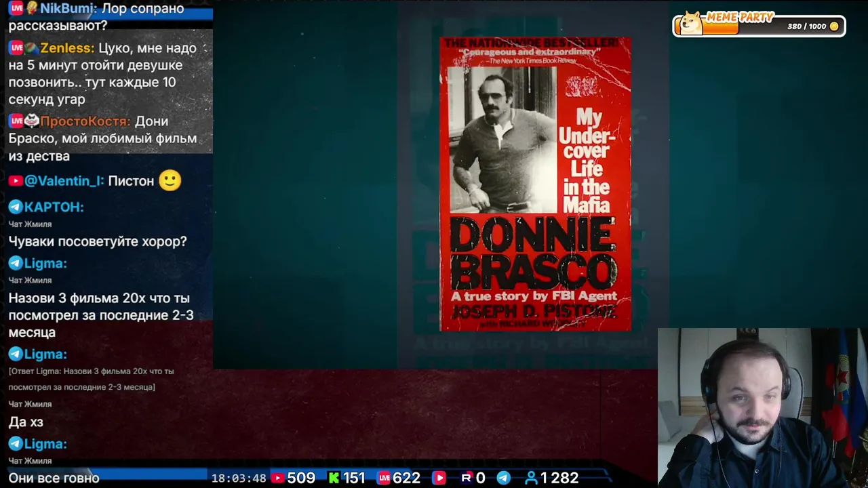Click the LIVE badge next to NikBumi
This screenshot has height=488, width=868.
point(16,8)
